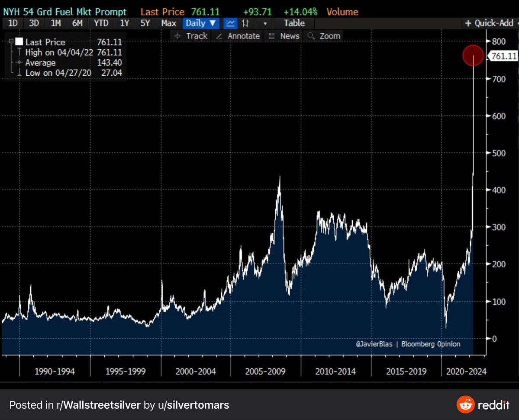Open the Annotate pencil tool
This screenshot has height=420, width=519.
pos(238,36)
